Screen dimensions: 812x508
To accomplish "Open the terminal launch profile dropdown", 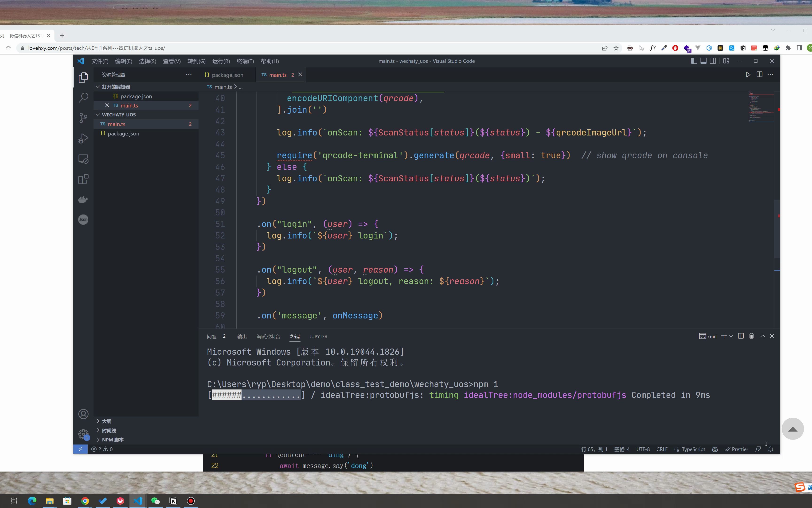I will [731, 336].
